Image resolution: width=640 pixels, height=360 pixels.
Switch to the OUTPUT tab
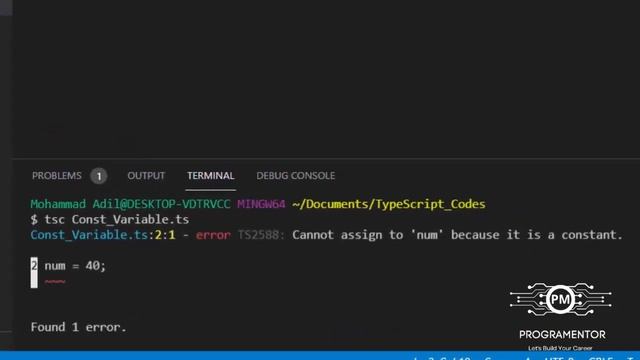click(x=146, y=176)
